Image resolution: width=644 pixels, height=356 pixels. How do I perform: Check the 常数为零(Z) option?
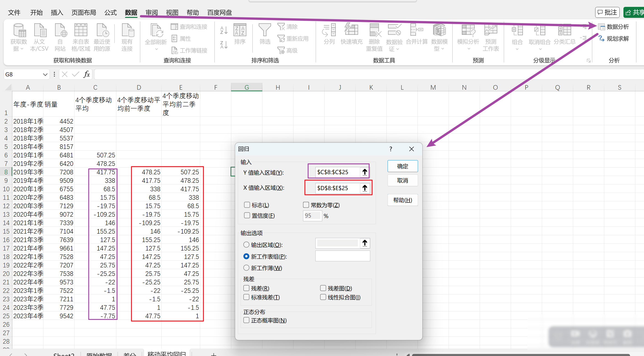306,205
